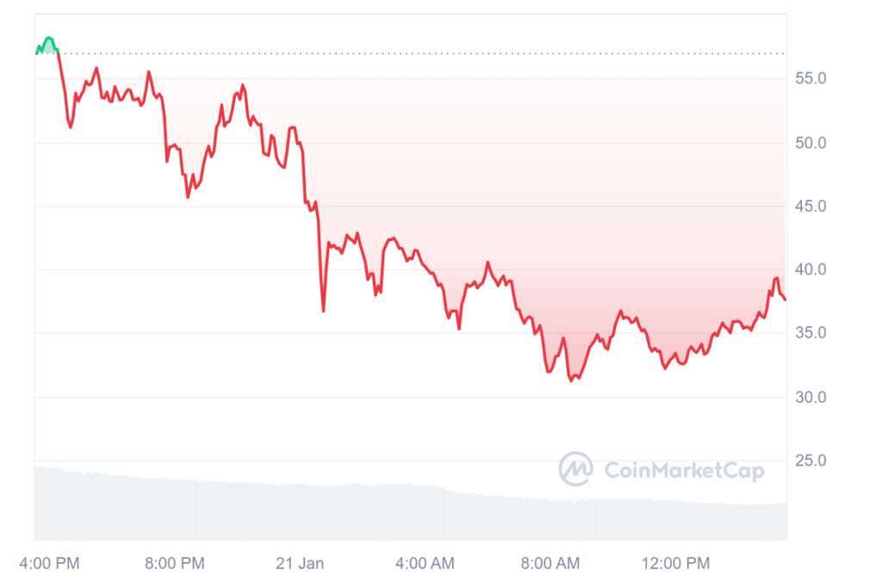Click the 45.0 price axis label
882x588 pixels.
point(810,207)
